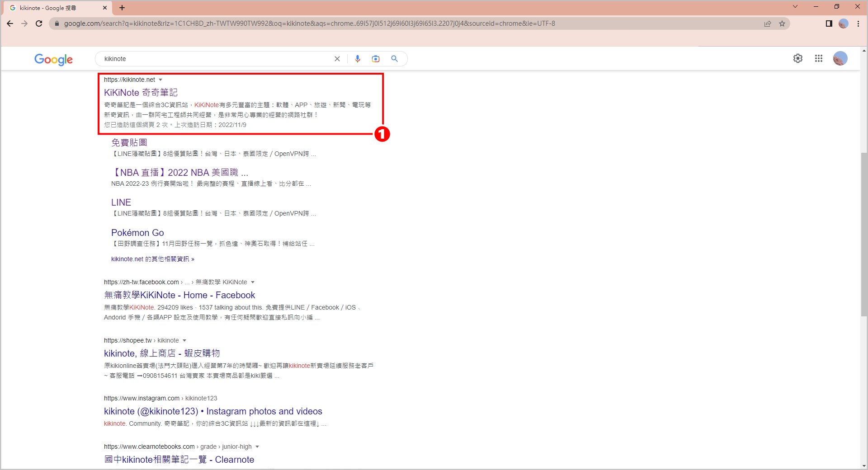Go forward to the next page
Viewport: 868px width, 470px height.
24,23
